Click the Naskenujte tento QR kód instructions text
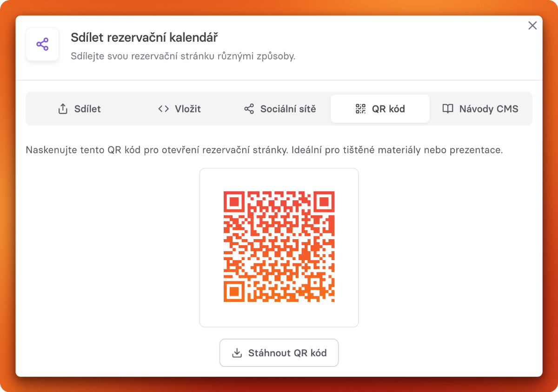 (264, 150)
